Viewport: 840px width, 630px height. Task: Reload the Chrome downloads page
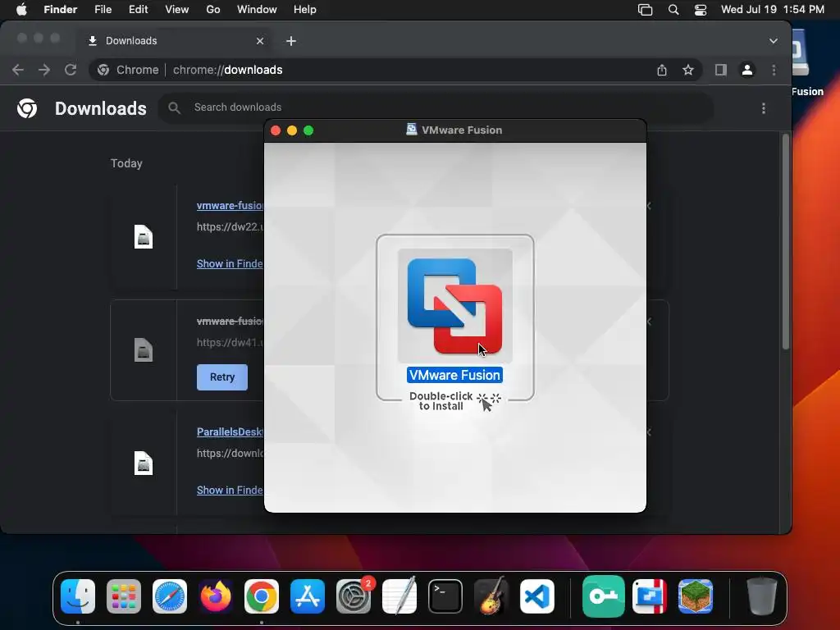[71, 70]
